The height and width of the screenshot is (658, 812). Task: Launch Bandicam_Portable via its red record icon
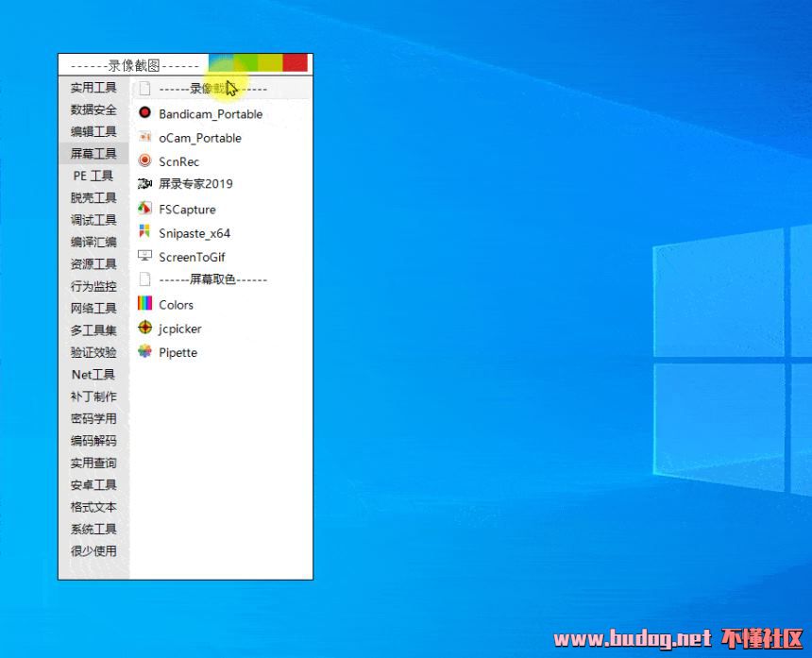[x=144, y=113]
